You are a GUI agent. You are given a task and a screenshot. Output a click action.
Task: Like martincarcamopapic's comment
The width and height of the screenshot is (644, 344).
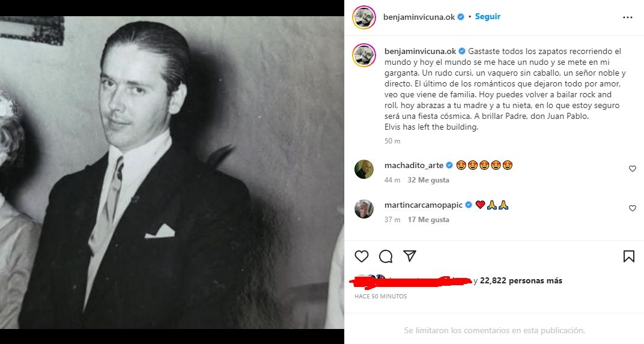point(632,208)
